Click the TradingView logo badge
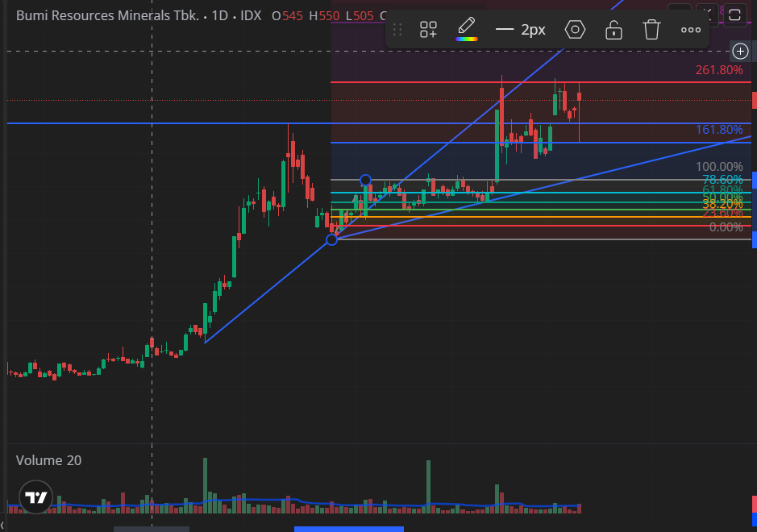This screenshot has height=532, width=757. (x=35, y=497)
